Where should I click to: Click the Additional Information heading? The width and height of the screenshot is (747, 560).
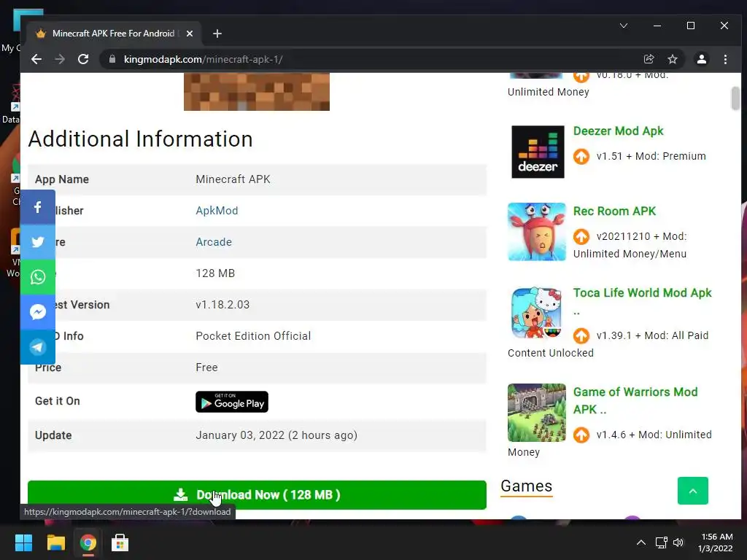point(141,139)
